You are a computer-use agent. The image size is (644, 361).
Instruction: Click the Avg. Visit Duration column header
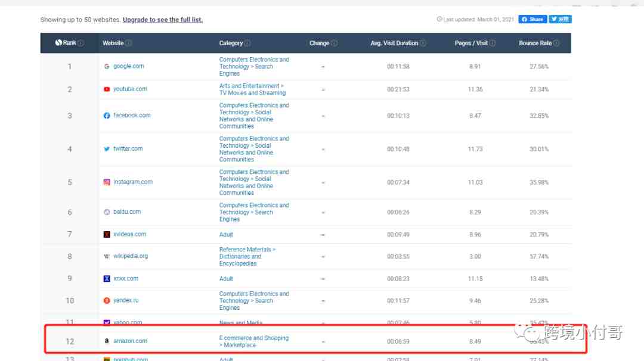point(394,43)
